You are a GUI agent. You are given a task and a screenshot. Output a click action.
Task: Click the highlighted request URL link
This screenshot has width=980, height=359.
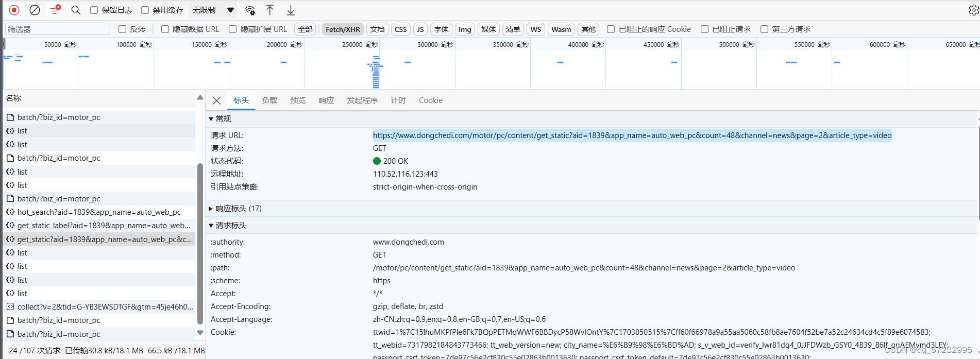632,135
